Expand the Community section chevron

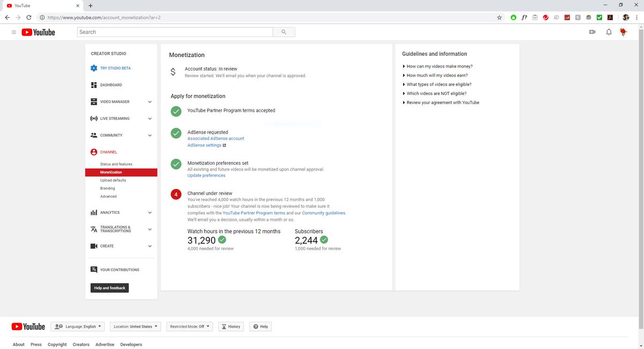(x=150, y=135)
